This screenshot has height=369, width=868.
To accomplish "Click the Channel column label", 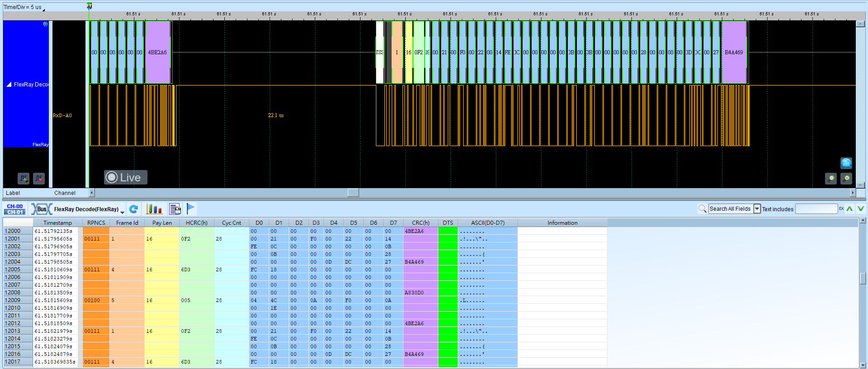I will pos(65,193).
